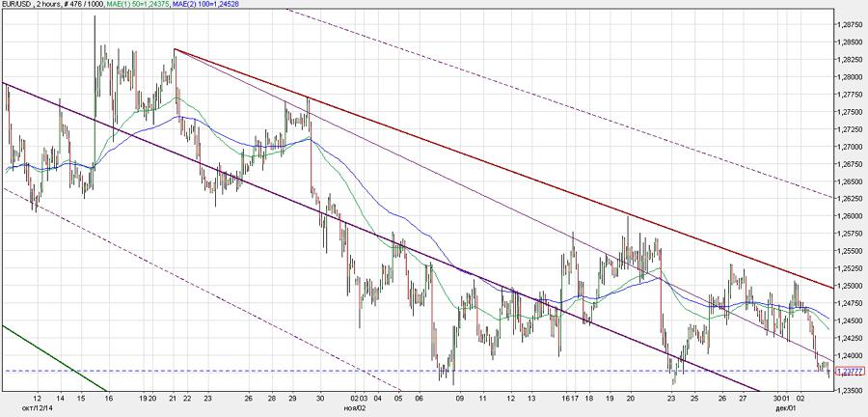Click the day 06 time-axis label
This screenshot has width=868, height=417.
point(420,398)
